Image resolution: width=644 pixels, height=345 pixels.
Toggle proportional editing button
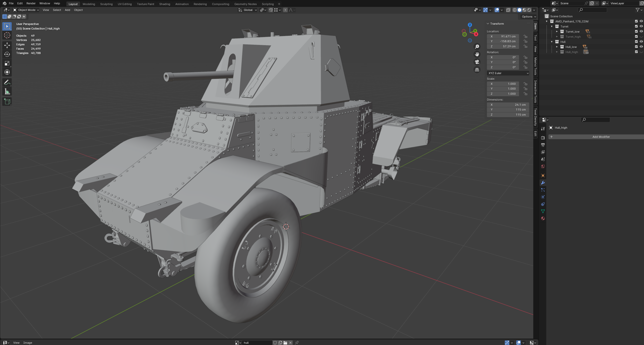285,10
